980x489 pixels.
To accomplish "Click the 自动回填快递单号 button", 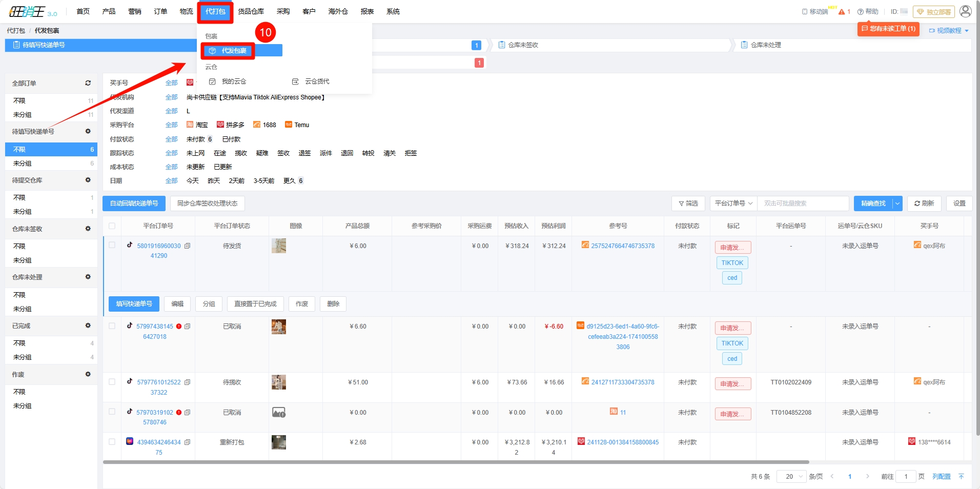I will tap(134, 203).
